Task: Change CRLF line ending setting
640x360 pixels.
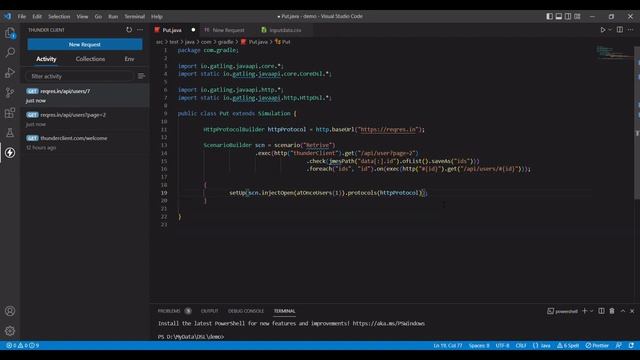Action: click(x=520, y=345)
